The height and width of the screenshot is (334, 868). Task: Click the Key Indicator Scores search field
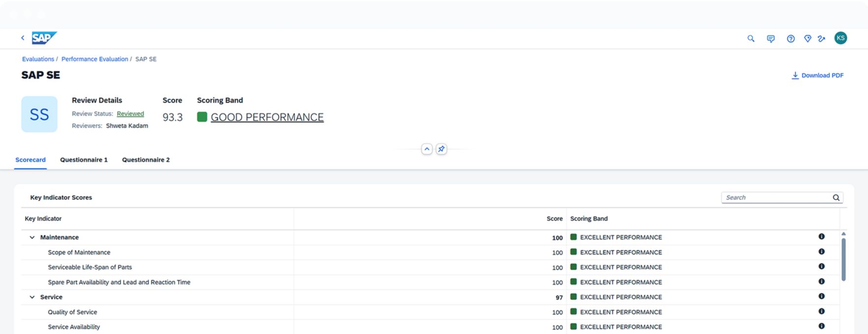click(777, 197)
